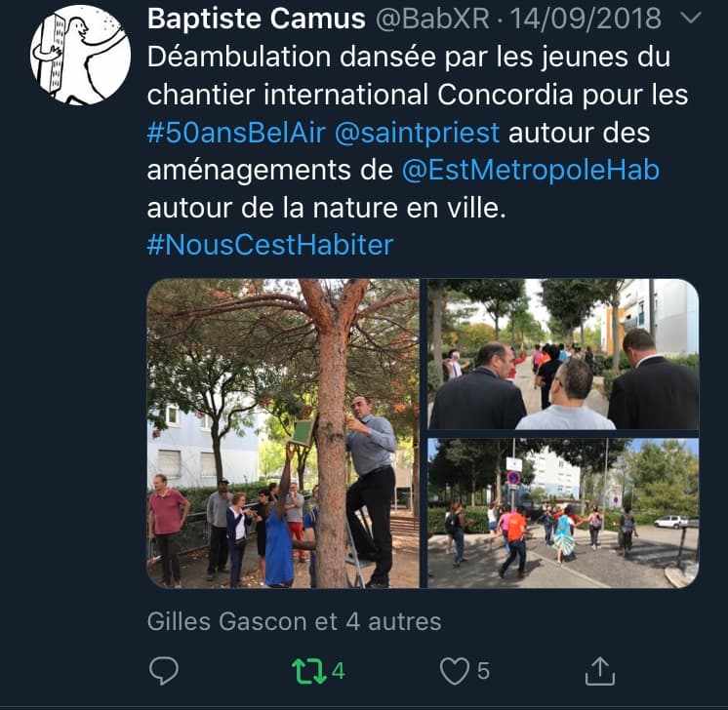Screen dimensions: 728x710
Task: Open photo of dancers crossing the street
Action: pos(563,513)
